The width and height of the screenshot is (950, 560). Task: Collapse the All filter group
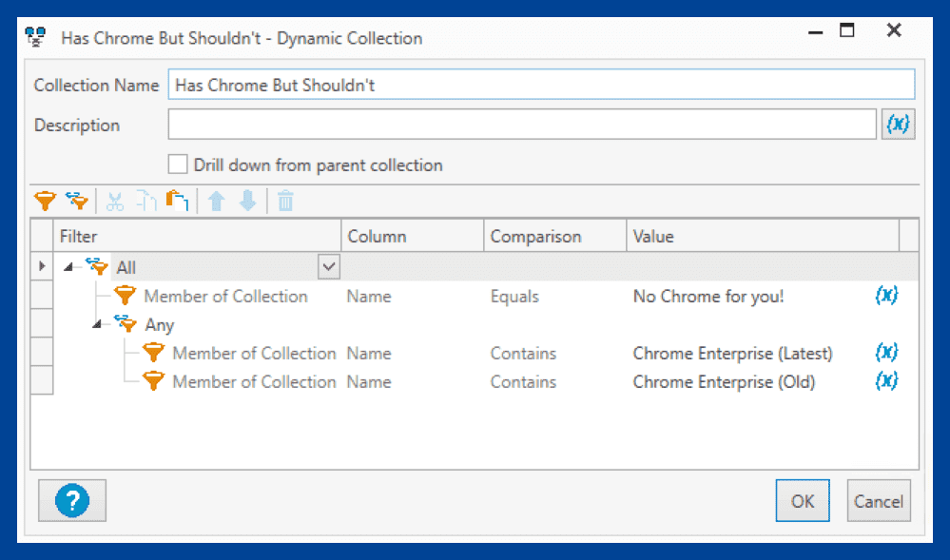pyautogui.click(x=67, y=266)
